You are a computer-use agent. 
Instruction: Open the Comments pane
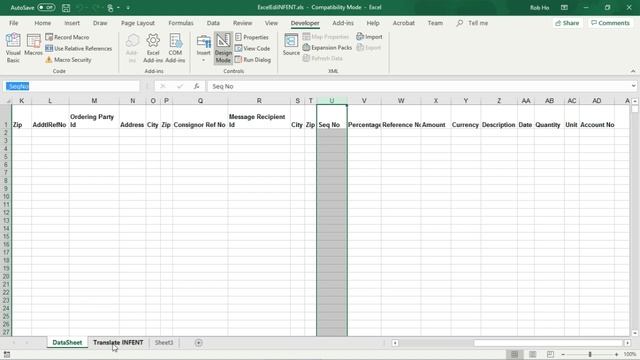point(610,23)
